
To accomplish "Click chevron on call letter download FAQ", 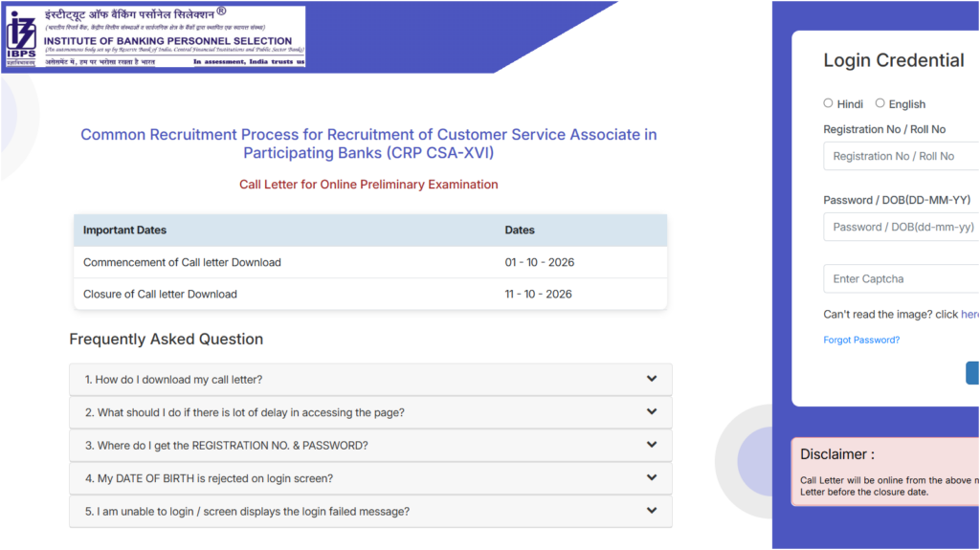I will click(x=652, y=379).
